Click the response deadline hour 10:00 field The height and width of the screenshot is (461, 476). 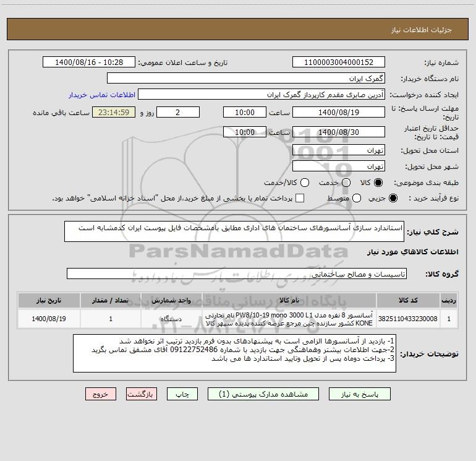[245, 112]
